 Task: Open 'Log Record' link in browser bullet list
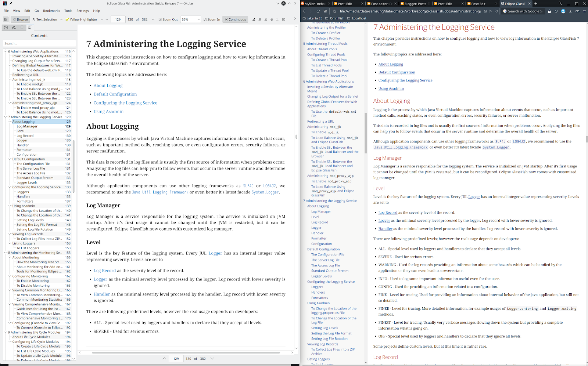pyautogui.click(x=388, y=213)
